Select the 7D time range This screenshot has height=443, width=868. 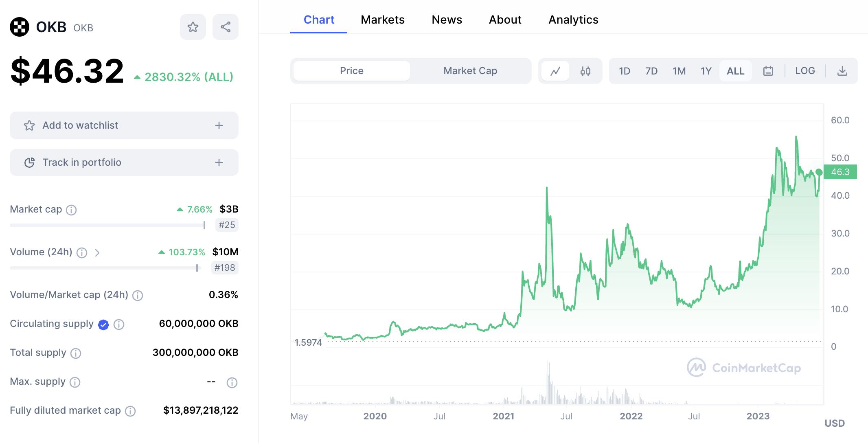click(651, 71)
